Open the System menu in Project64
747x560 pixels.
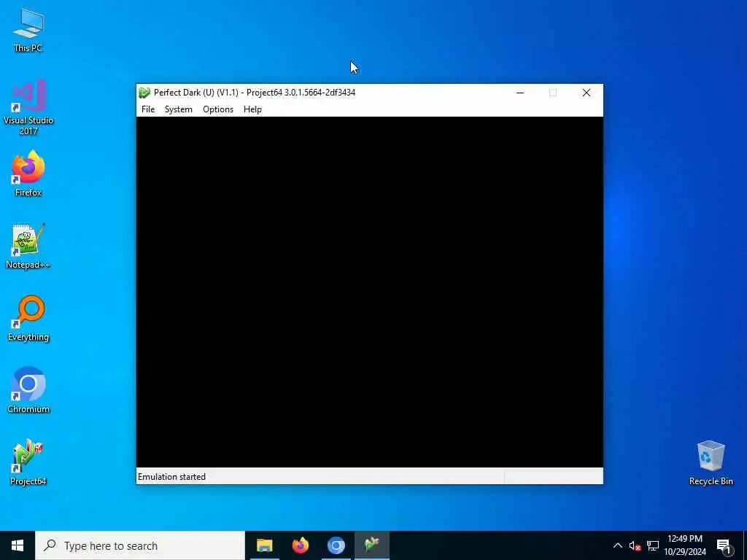point(178,109)
